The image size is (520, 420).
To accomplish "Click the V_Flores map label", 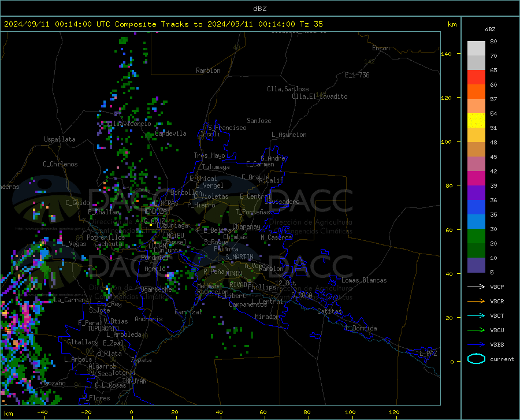I will pyautogui.click(x=96, y=398).
